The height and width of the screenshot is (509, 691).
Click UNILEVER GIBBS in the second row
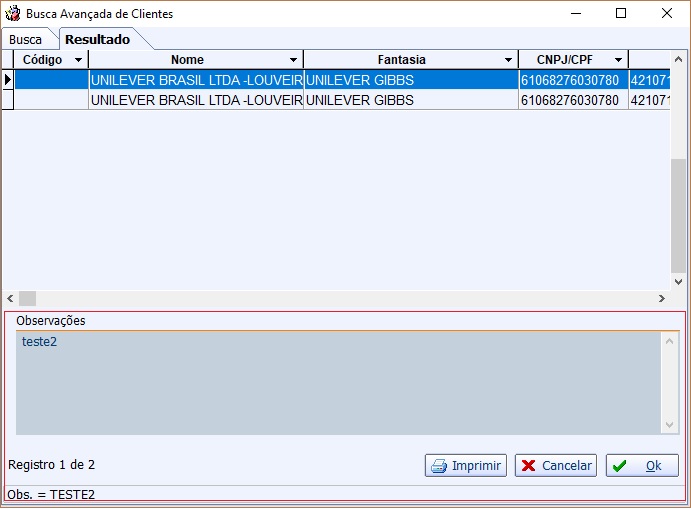(411, 100)
